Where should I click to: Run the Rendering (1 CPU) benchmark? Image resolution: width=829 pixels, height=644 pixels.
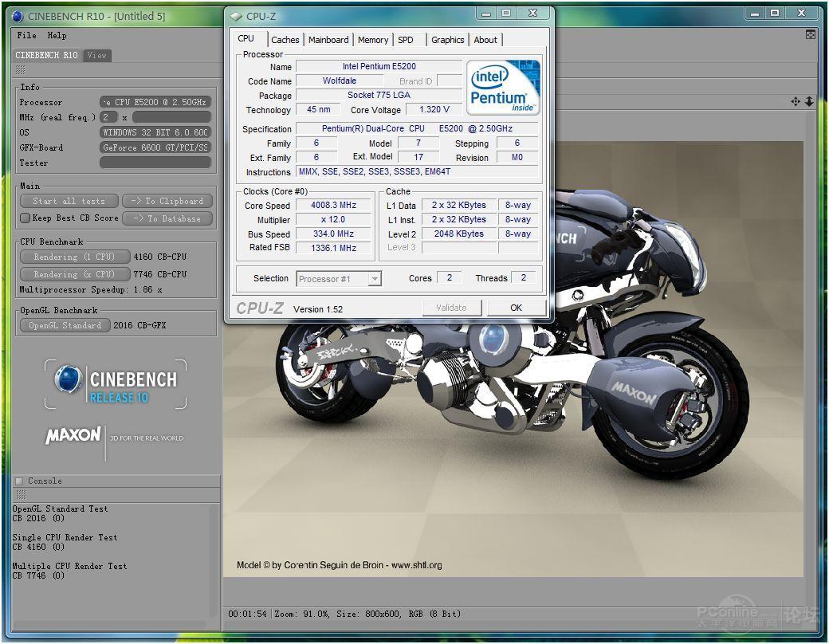click(x=75, y=257)
